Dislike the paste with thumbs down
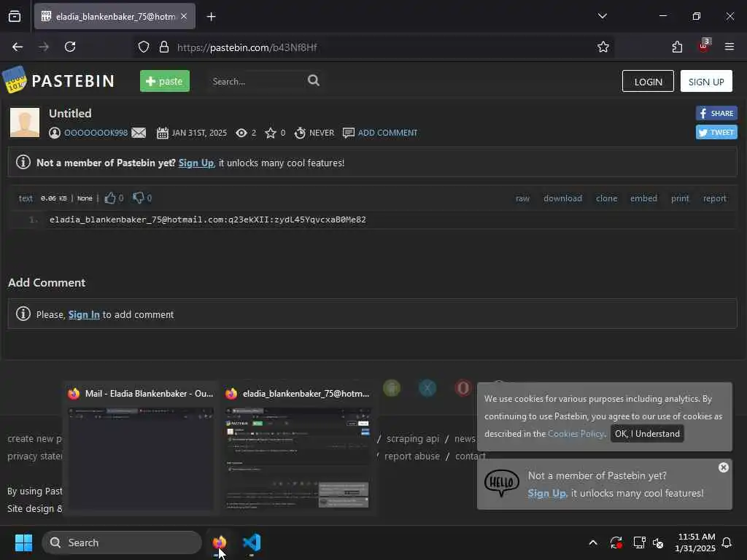Screen dimensions: 747x560 click(x=138, y=198)
